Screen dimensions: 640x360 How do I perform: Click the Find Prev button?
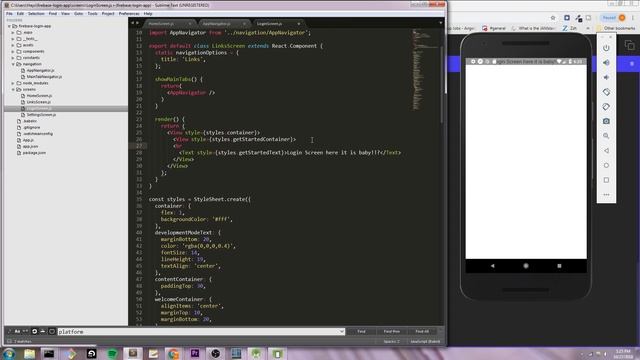pos(392,331)
